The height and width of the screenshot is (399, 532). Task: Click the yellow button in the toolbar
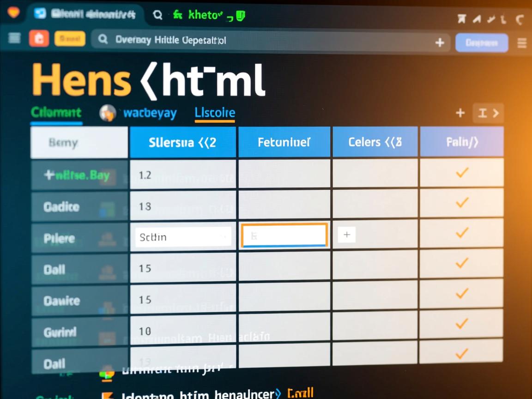coord(70,39)
